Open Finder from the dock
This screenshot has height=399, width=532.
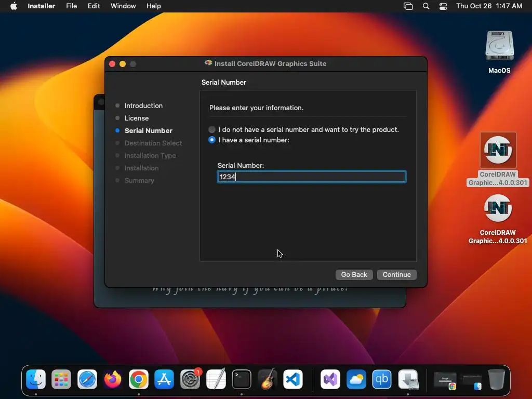coord(36,379)
